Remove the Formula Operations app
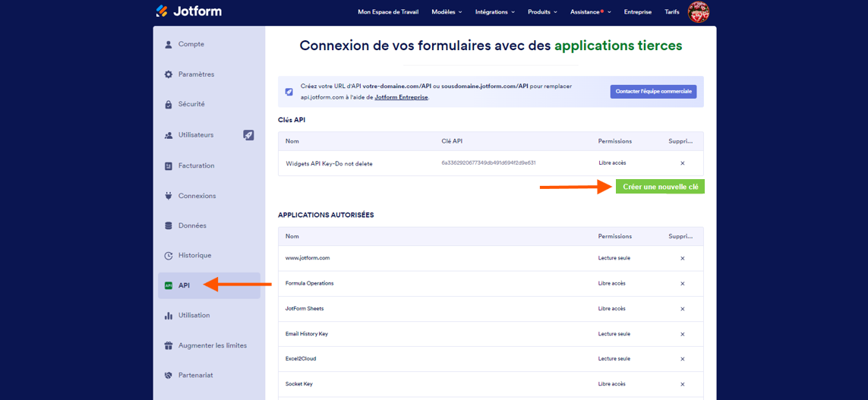The width and height of the screenshot is (868, 400). click(682, 284)
